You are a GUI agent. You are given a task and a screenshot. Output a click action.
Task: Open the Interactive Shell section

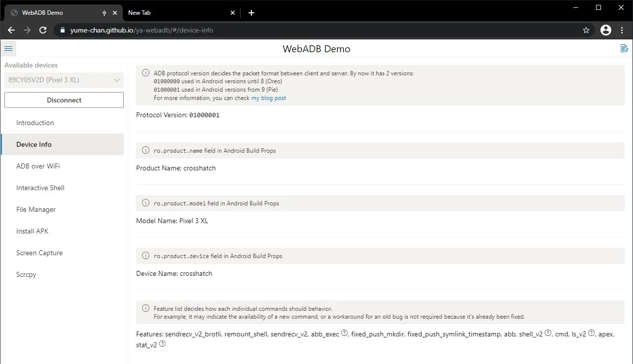tap(40, 188)
